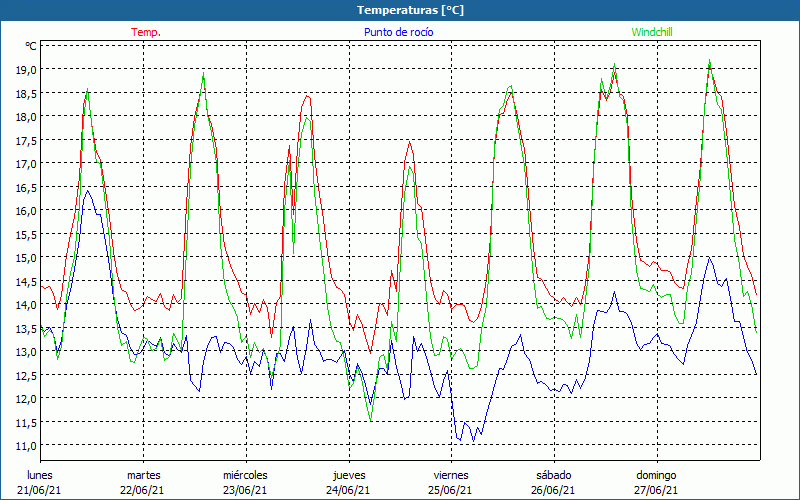Image resolution: width=800 pixels, height=500 pixels.
Task: Select the green Windchill legend label
Action: click(652, 32)
